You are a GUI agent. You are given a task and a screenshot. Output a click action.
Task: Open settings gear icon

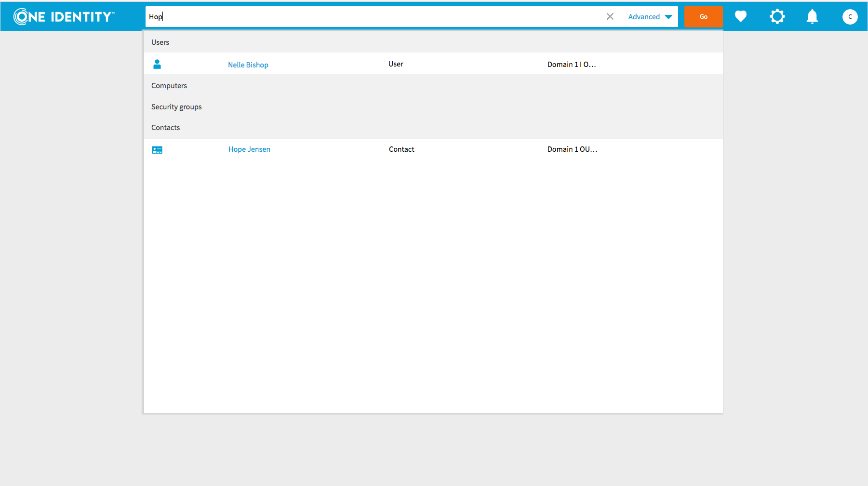[777, 16]
